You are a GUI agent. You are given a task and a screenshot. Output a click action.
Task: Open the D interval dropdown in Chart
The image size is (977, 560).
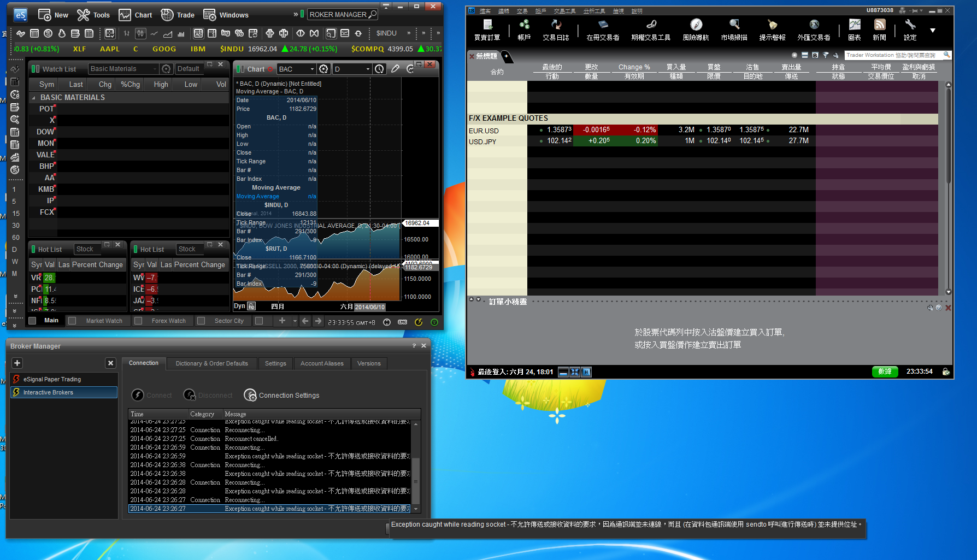[x=352, y=69]
